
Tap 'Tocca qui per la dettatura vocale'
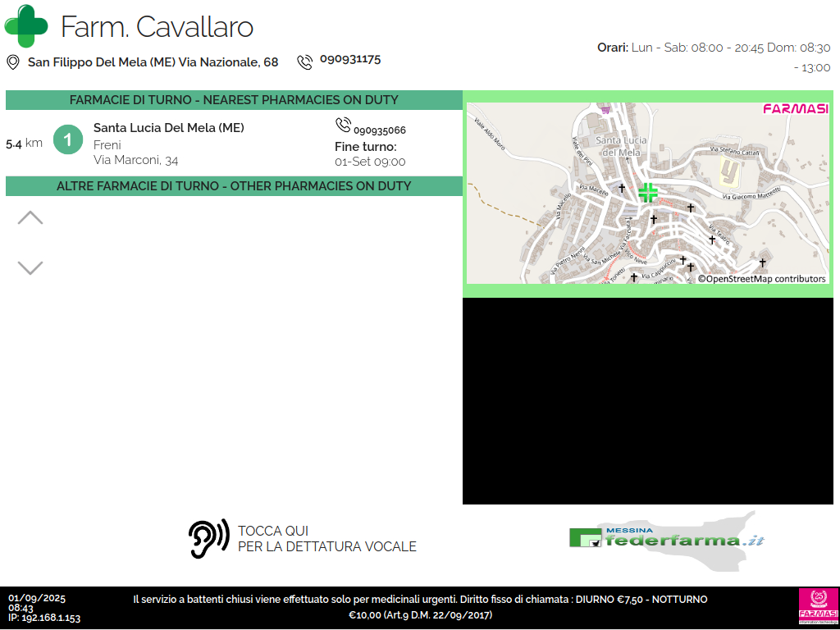click(326, 539)
